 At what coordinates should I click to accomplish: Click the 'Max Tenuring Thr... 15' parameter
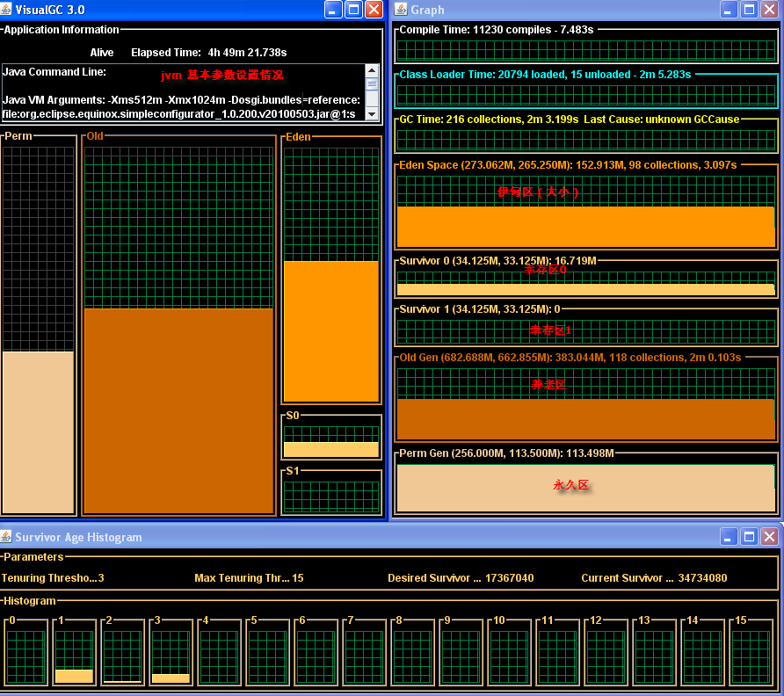coord(249,578)
